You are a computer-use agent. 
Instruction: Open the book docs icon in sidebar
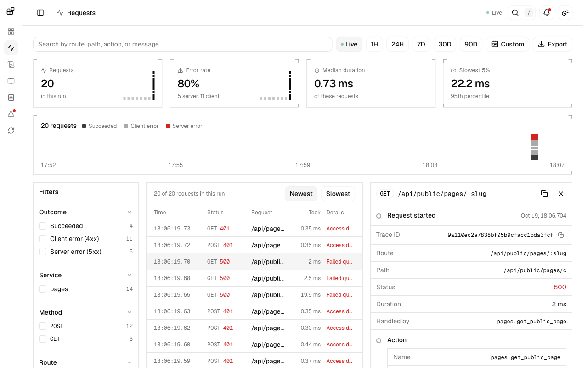[x=11, y=81]
